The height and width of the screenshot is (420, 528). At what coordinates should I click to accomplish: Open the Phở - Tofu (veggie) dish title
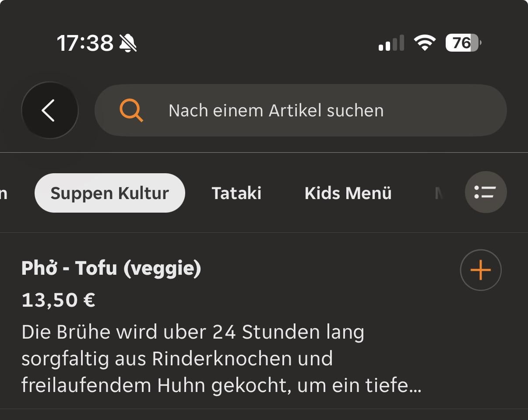click(x=111, y=268)
